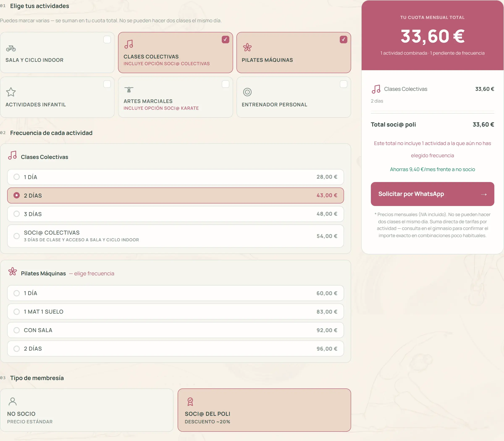Check the Entrenador Personal checkbox

(343, 84)
